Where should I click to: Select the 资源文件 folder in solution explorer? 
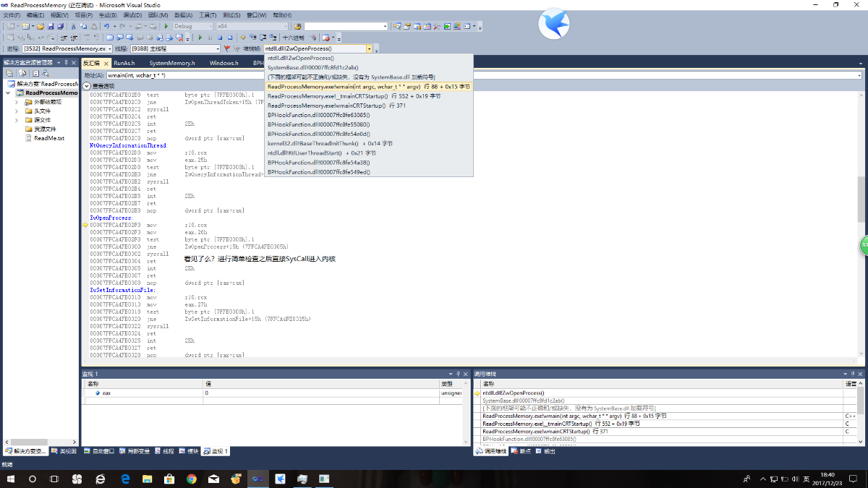pos(46,129)
